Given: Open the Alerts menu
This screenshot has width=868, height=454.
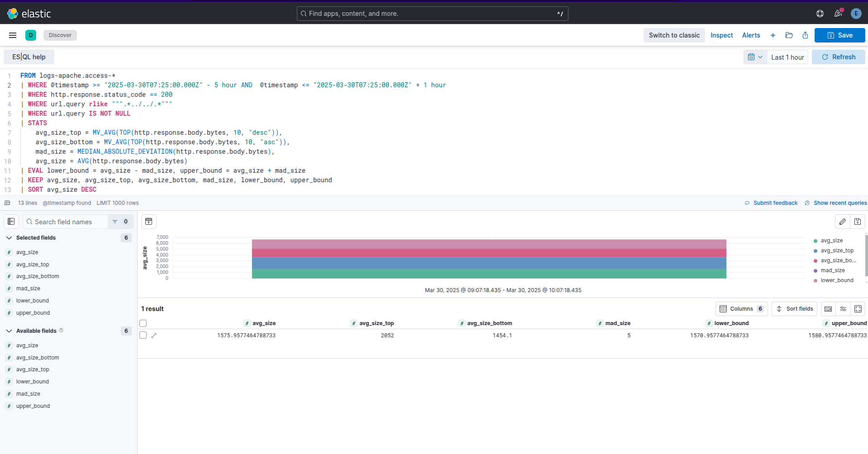Looking at the screenshot, I should [x=751, y=35].
